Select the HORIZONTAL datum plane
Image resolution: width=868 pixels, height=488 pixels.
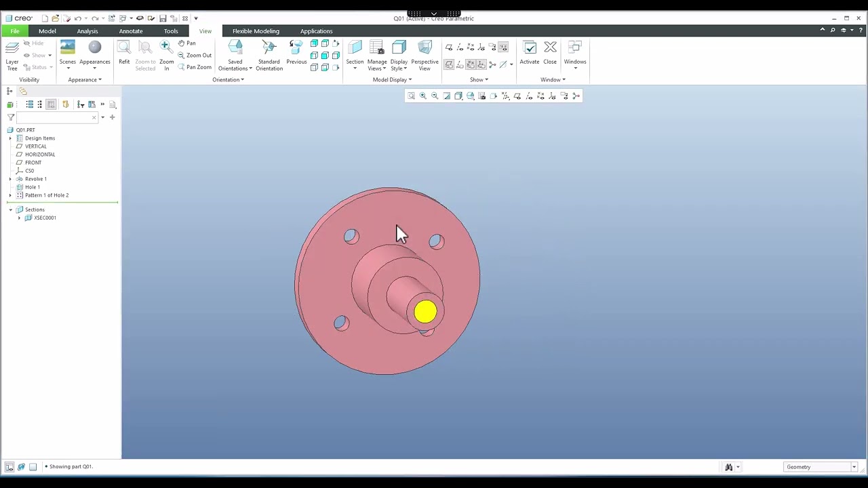point(40,155)
